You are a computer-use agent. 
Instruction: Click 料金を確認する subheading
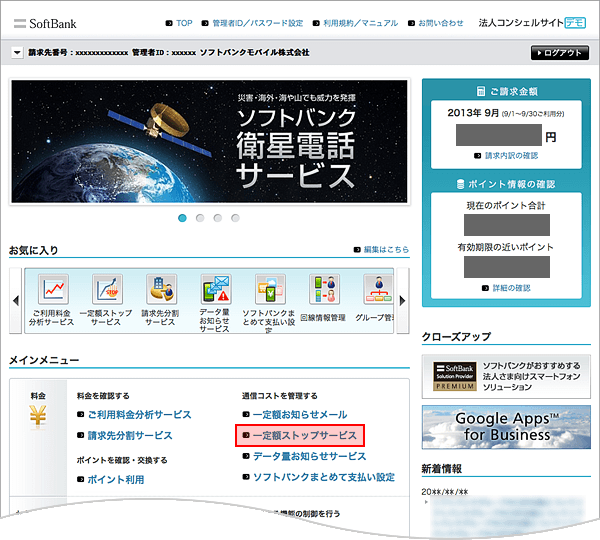tap(103, 396)
